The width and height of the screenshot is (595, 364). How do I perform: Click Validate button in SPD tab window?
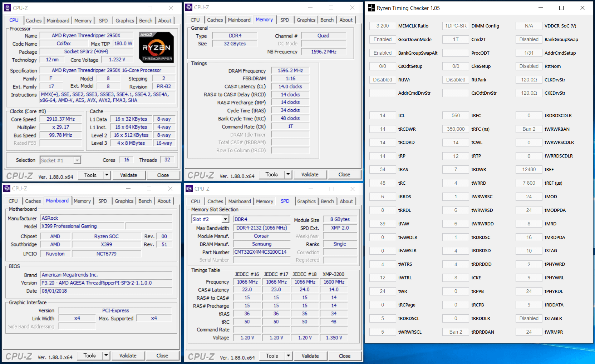pyautogui.click(x=310, y=356)
